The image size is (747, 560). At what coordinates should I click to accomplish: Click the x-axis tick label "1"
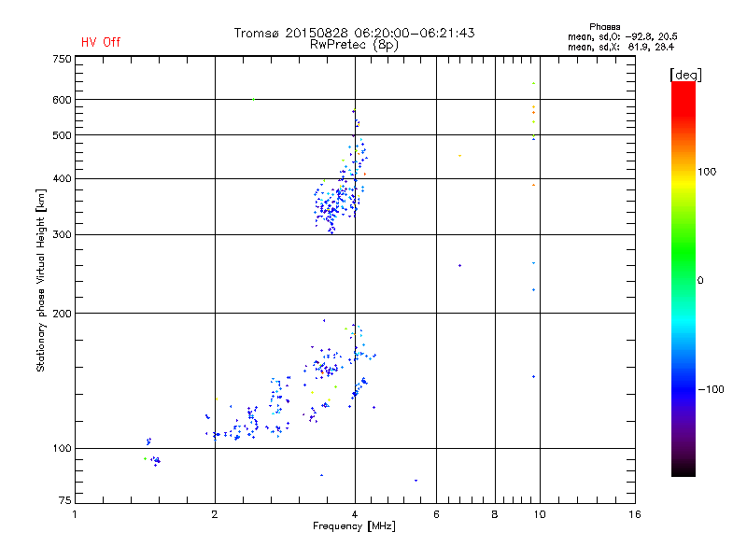pyautogui.click(x=75, y=514)
